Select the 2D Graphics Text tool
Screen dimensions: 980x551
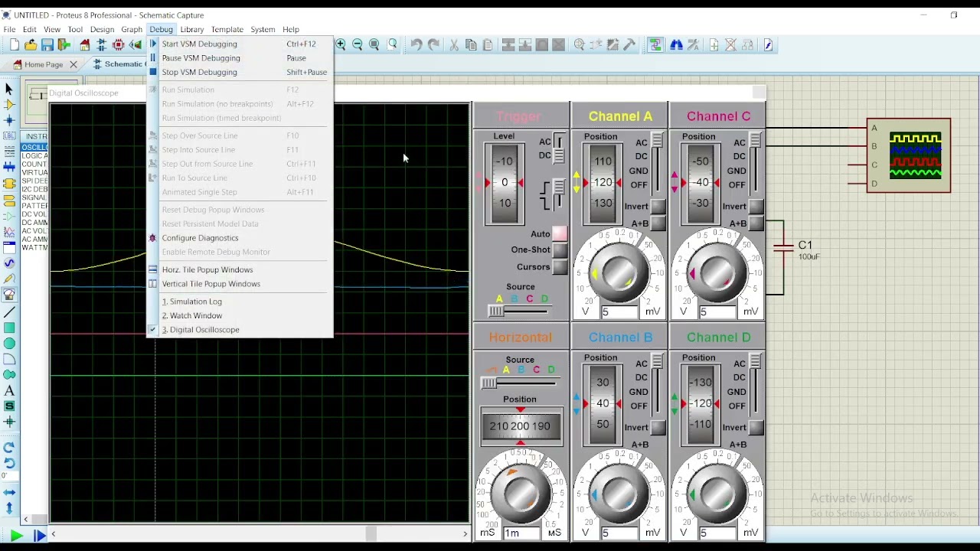[9, 391]
